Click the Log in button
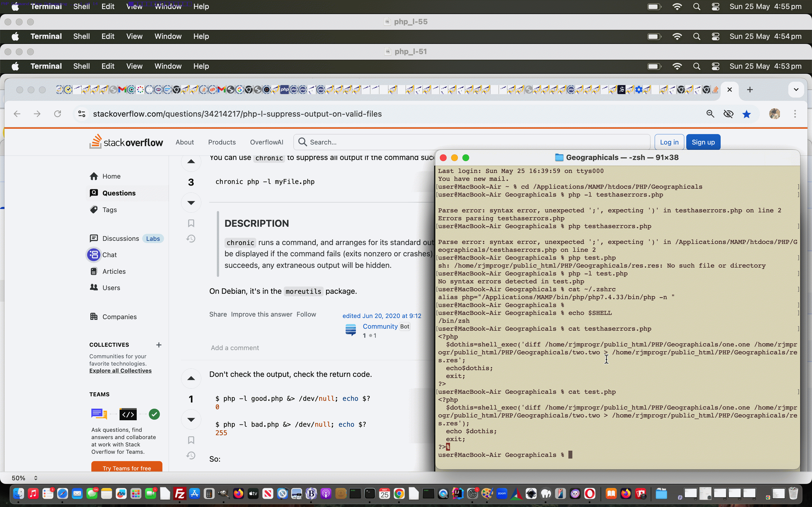The width and height of the screenshot is (812, 507). (x=669, y=142)
